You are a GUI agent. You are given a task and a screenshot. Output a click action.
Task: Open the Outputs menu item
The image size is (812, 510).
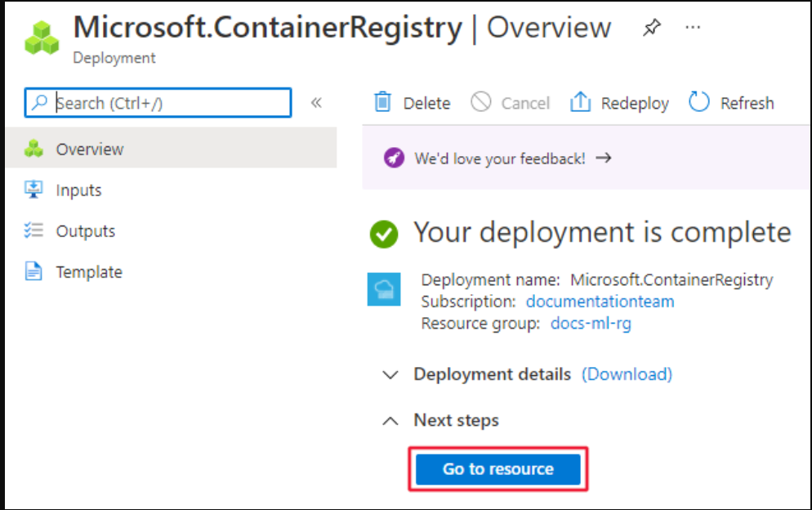coord(172,230)
